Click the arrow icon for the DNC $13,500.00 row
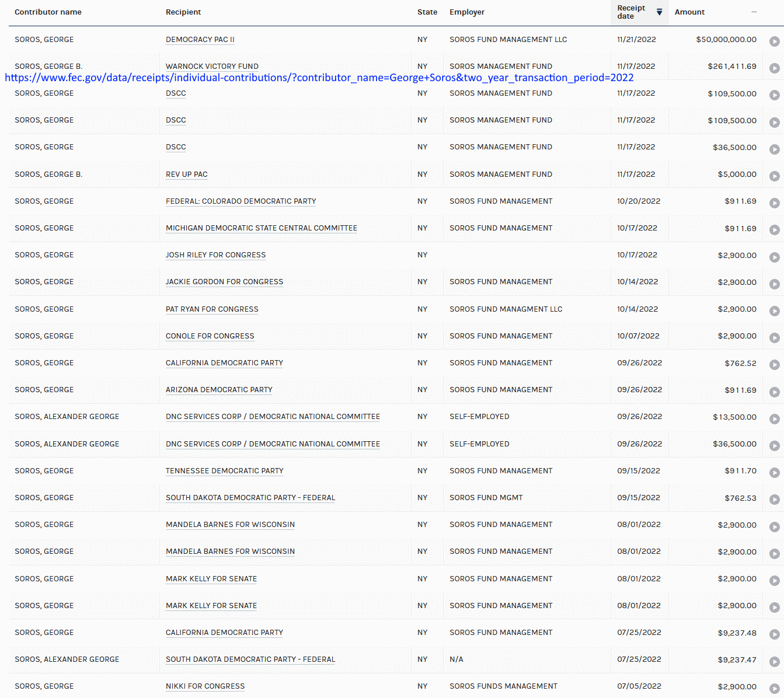The image size is (784, 698). 774,419
